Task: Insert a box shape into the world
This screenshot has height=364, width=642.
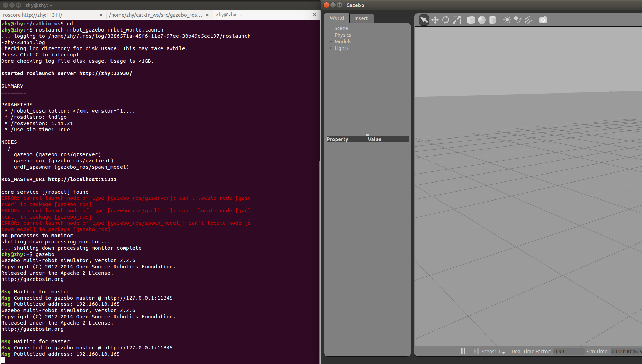Action: click(x=471, y=20)
